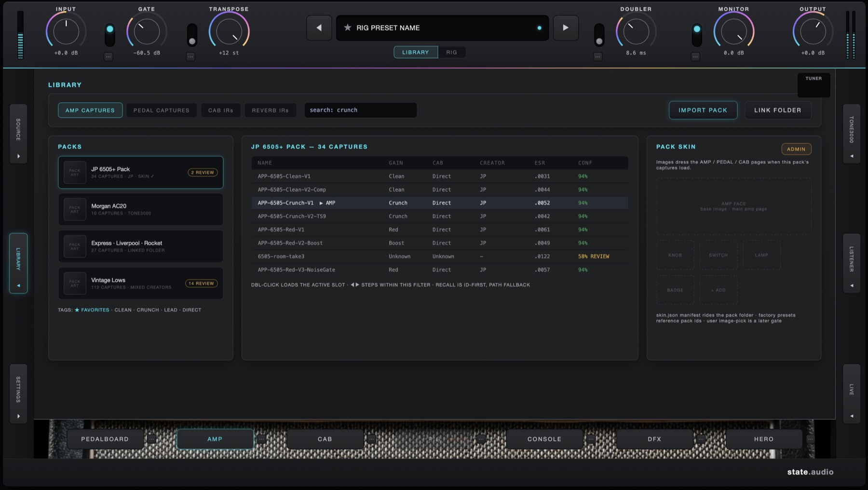This screenshot has height=490, width=868.
Task: Adjust the TRANSPOSE knob
Action: pos(229,32)
